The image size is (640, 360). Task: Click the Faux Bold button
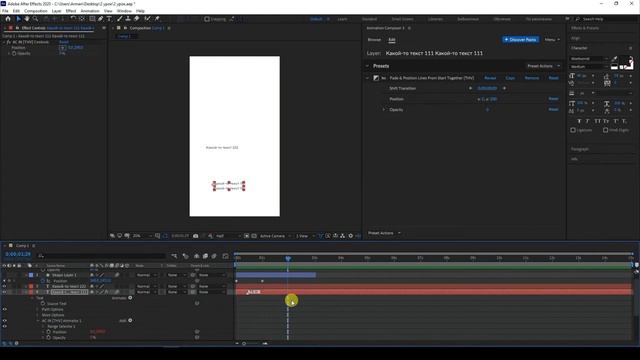tap(579, 121)
